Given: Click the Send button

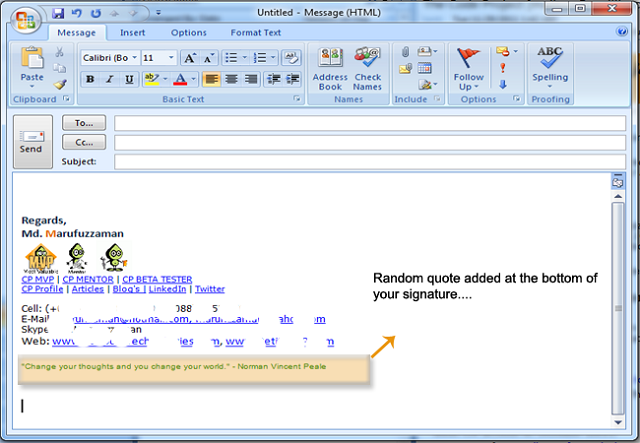Looking at the screenshot, I should [32, 141].
